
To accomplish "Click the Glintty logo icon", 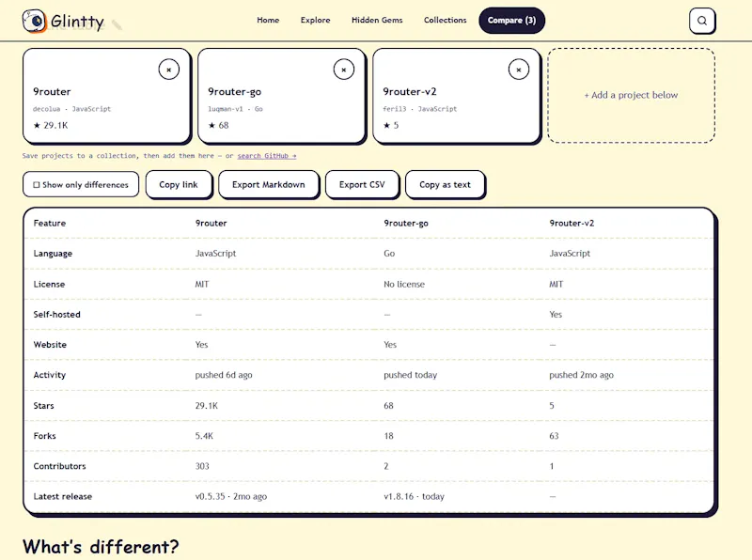I will tap(34, 21).
